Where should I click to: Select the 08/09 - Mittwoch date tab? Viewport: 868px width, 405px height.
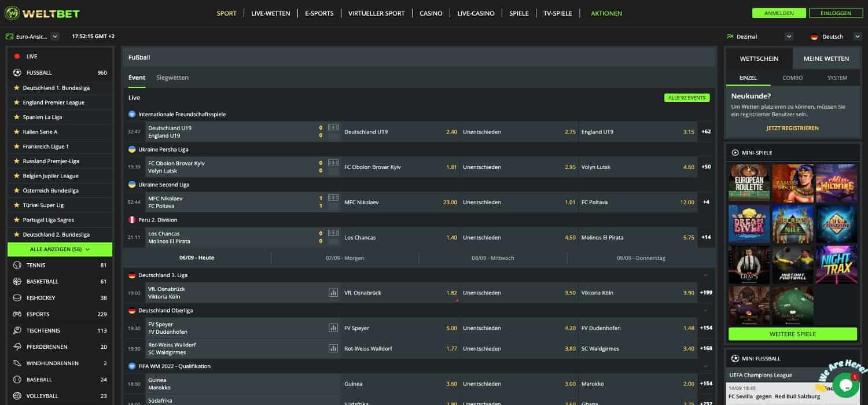point(493,258)
